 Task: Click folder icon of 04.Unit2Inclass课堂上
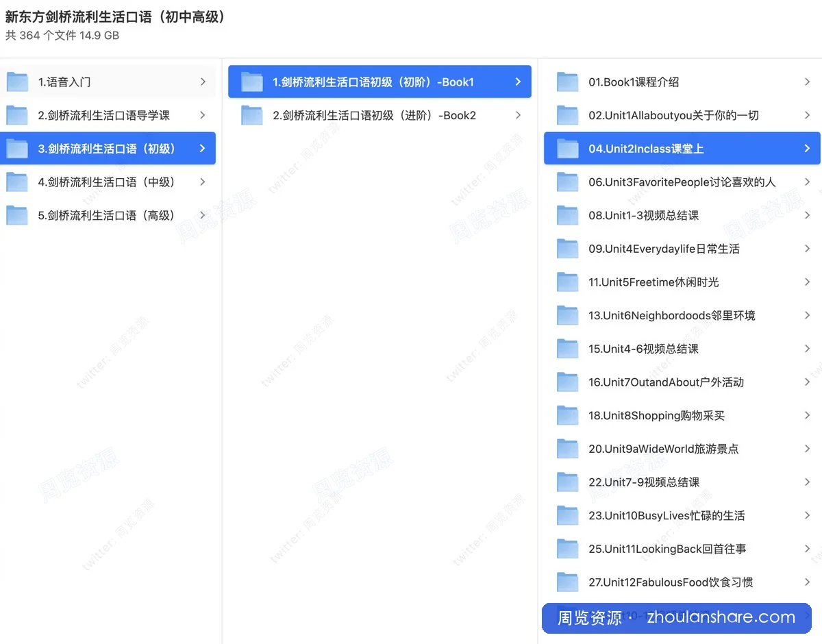[568, 149]
